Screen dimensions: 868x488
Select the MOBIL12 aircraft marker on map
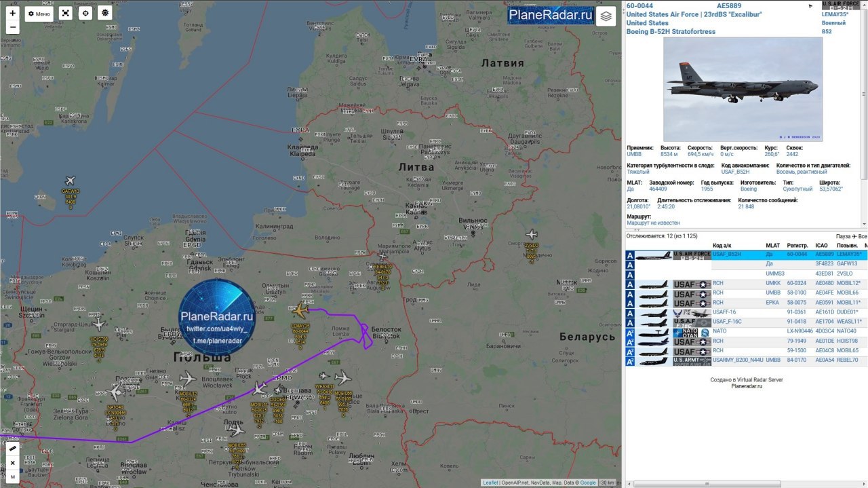(188, 379)
